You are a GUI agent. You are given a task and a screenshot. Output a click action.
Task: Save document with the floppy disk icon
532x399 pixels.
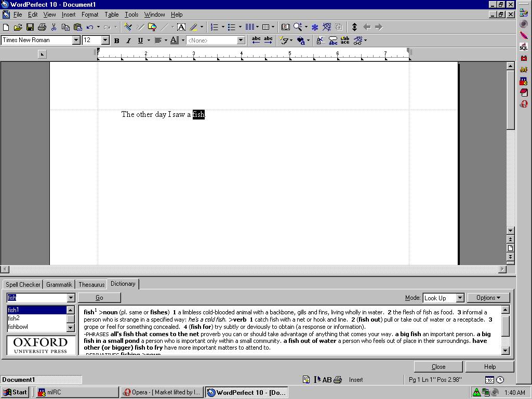pyautogui.click(x=30, y=27)
